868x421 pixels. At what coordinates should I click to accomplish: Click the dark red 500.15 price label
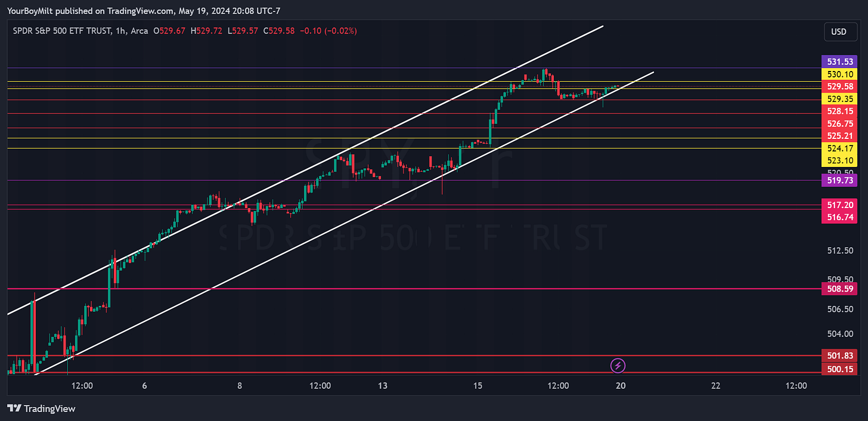(x=839, y=369)
